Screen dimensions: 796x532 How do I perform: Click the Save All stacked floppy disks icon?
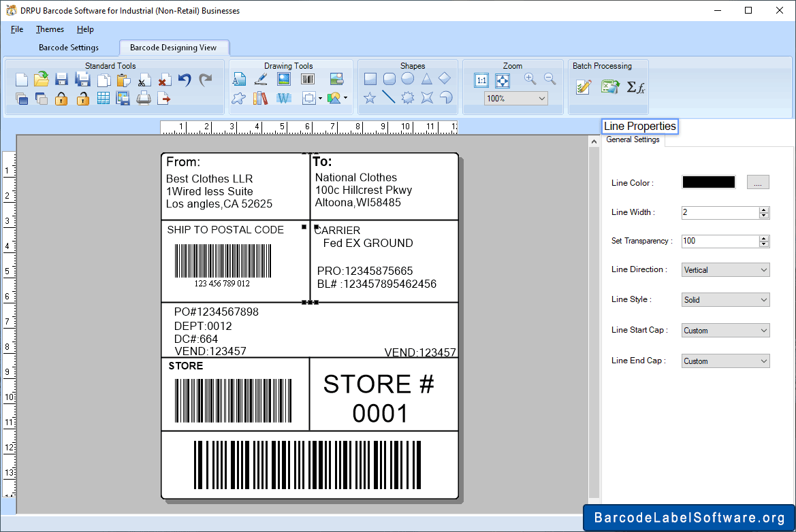point(82,79)
